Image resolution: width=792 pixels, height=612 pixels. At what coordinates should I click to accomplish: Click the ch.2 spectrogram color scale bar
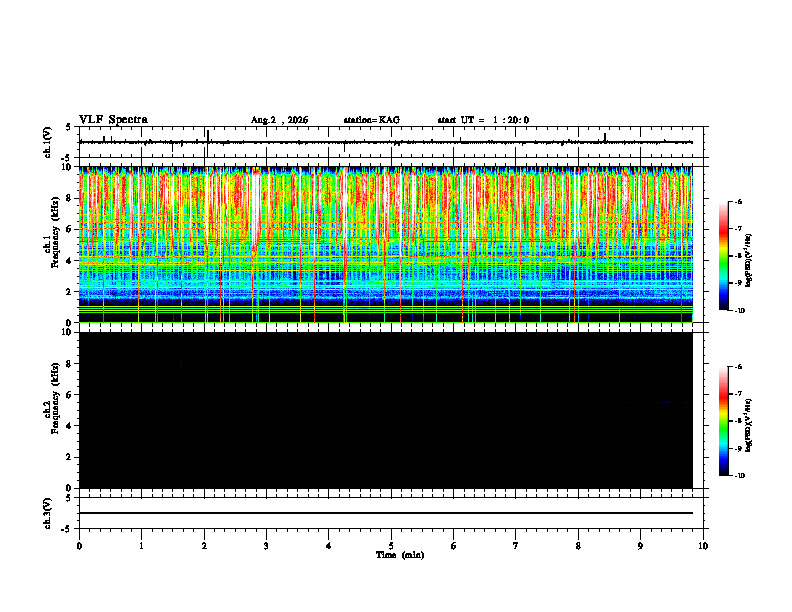pos(724,421)
